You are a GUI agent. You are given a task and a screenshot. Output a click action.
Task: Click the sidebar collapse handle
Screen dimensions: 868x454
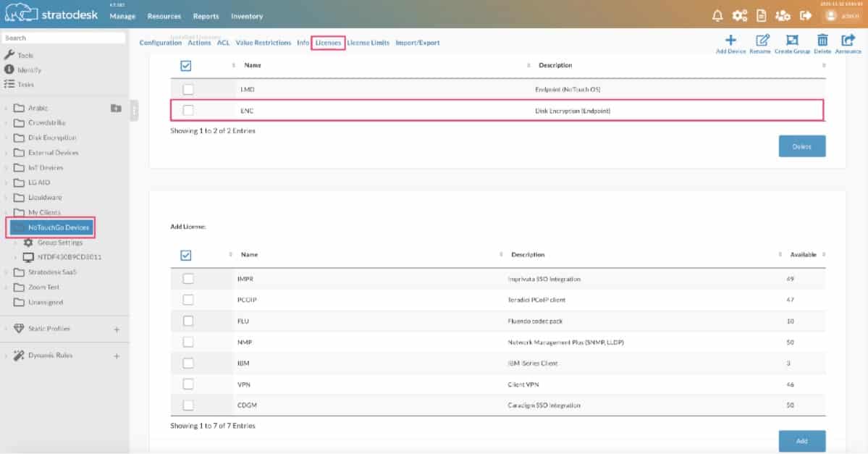134,111
